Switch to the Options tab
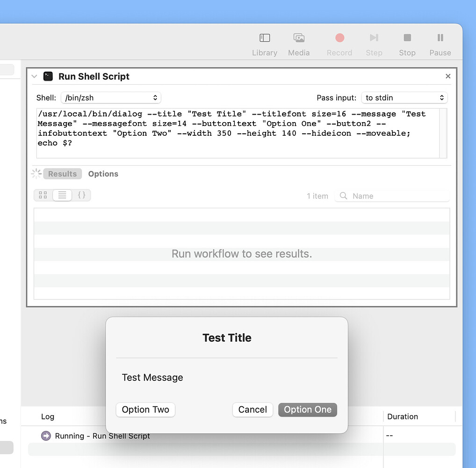Image resolution: width=476 pixels, height=468 pixels. point(103,174)
